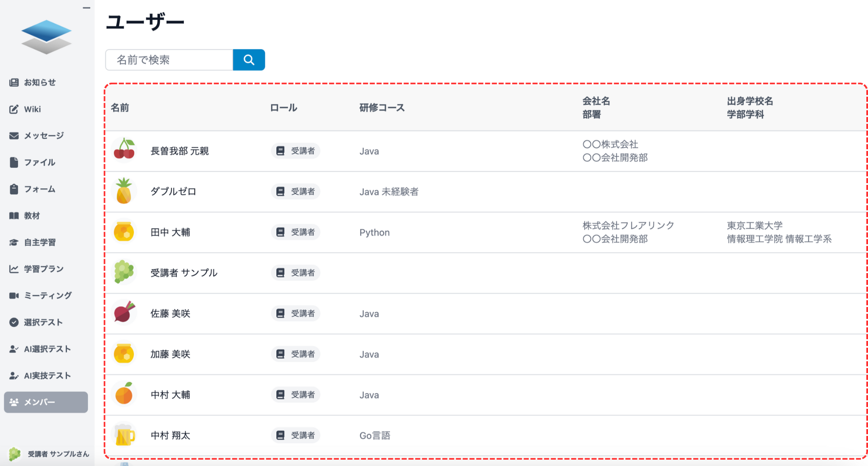868x466 pixels.
Task: Click the 学習プラン chart icon
Action: pyautogui.click(x=14, y=269)
